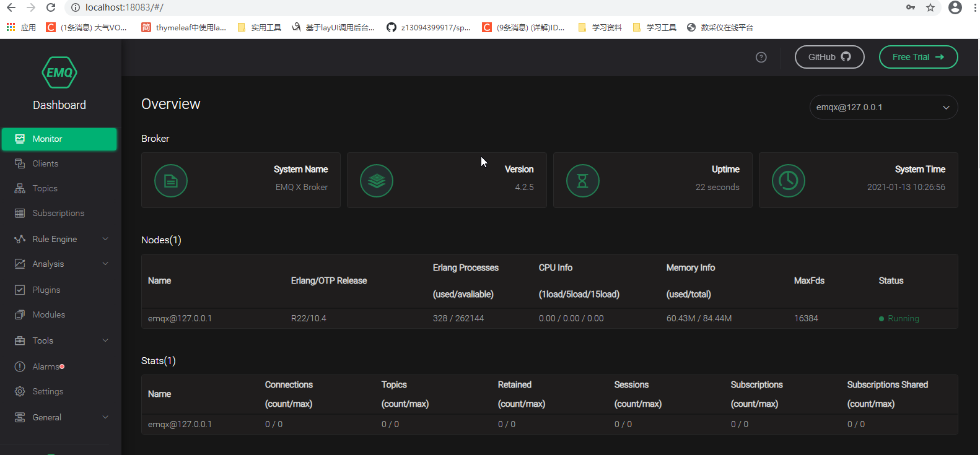Click the EMQ X Broker name text
This screenshot has width=980, height=455.
click(302, 187)
